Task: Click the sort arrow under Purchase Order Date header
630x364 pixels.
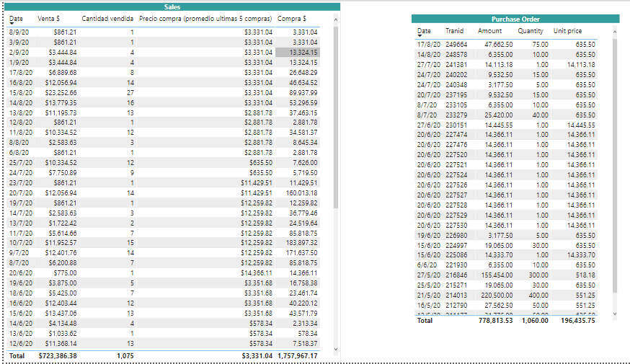Action: click(x=420, y=36)
